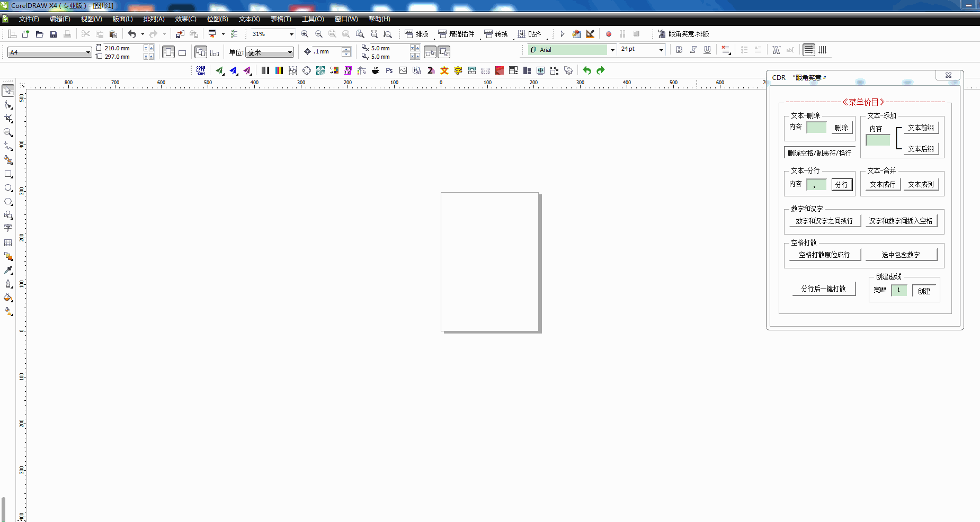Screen dimensions: 980x522
Task: Open the A4 paper size dropdown
Action: point(88,52)
